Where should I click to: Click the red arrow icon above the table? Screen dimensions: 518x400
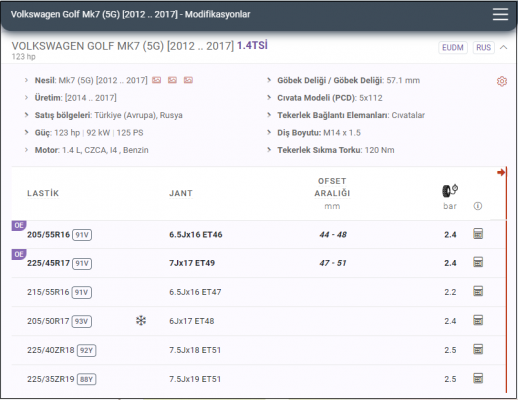[501, 172]
